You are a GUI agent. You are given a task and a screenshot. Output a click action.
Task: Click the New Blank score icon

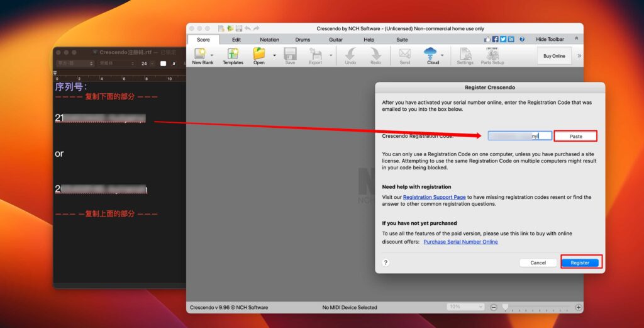(203, 54)
